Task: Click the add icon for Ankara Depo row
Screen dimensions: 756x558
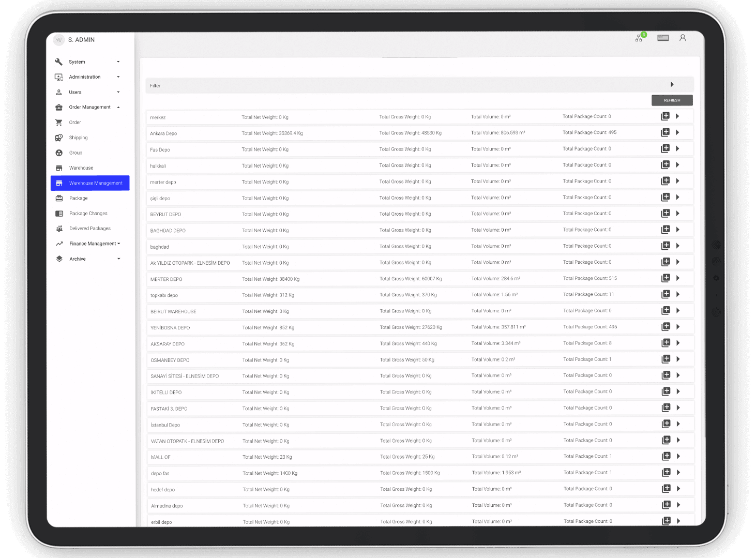Action: [x=666, y=132]
